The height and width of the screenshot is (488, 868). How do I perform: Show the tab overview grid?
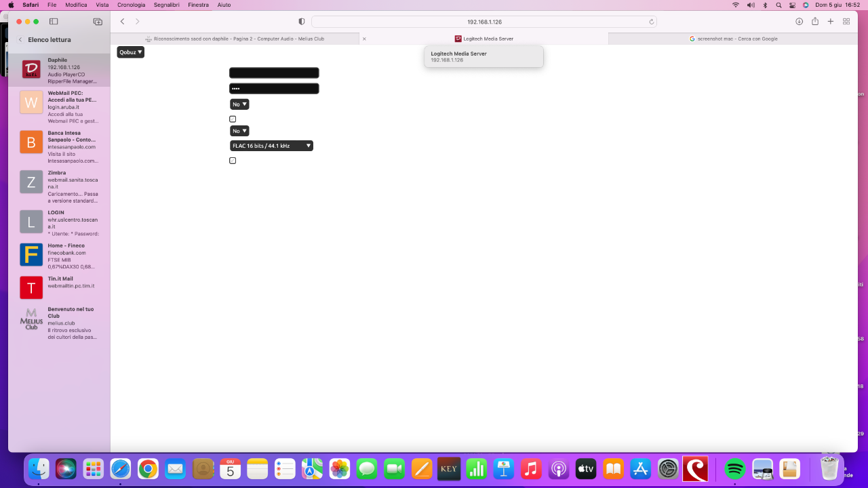coord(846,22)
